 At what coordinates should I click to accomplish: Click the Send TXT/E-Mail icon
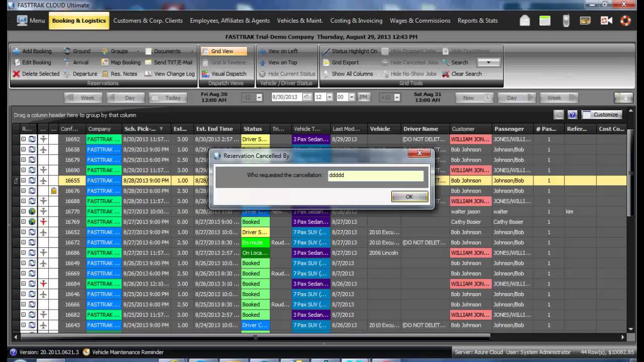coord(148,62)
